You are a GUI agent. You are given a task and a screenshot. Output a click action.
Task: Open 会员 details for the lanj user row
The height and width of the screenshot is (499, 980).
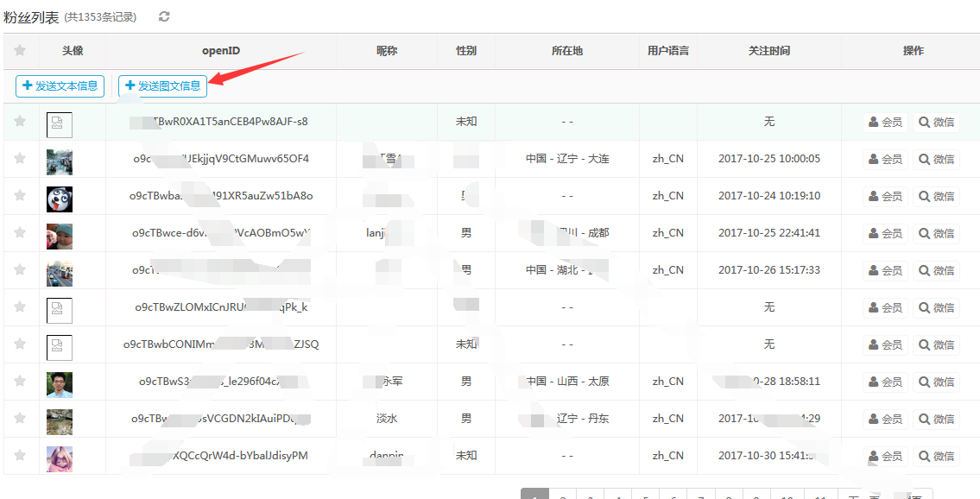pyautogui.click(x=885, y=232)
